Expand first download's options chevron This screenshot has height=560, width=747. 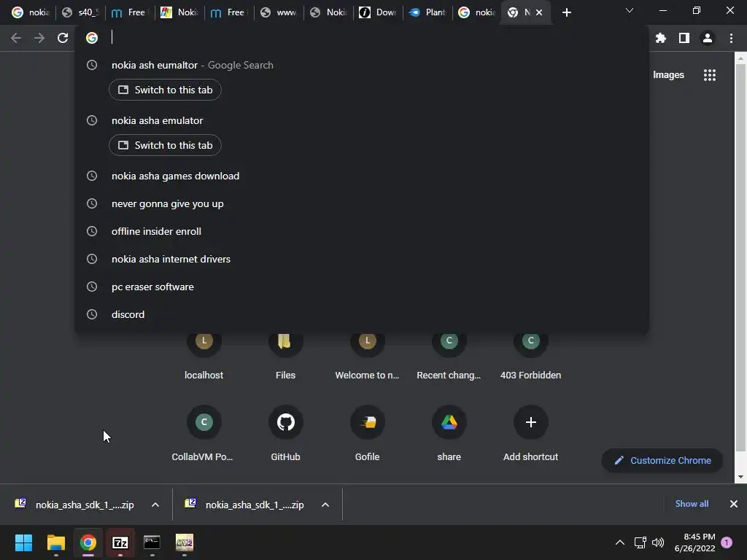click(155, 505)
